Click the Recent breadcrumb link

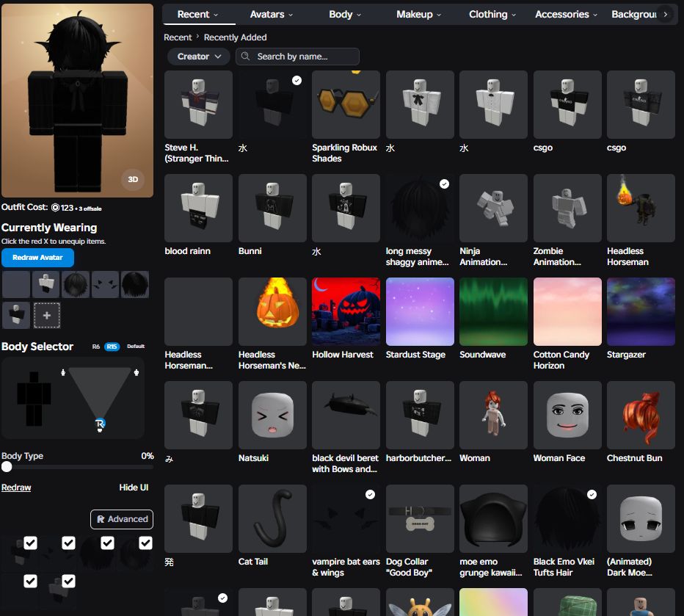point(178,37)
